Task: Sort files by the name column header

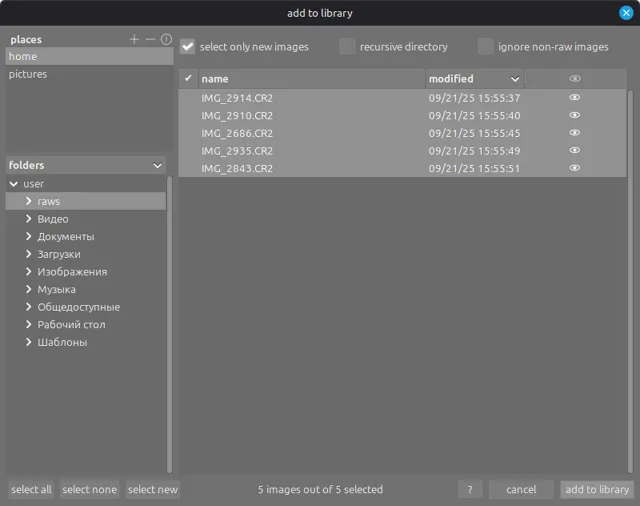Action: point(310,78)
